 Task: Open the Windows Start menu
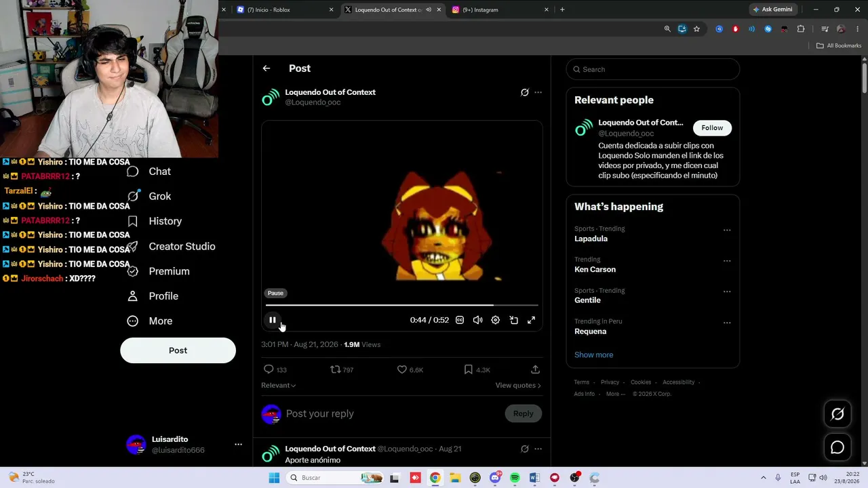coord(274,478)
